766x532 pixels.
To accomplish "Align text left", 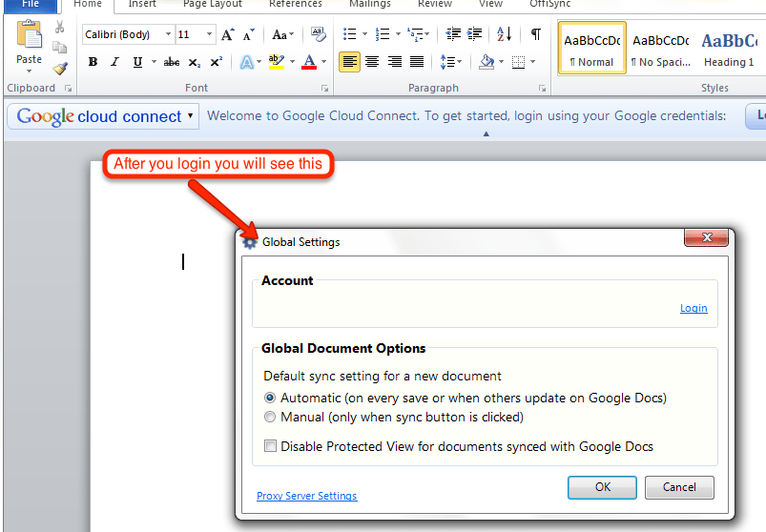I will 349,62.
